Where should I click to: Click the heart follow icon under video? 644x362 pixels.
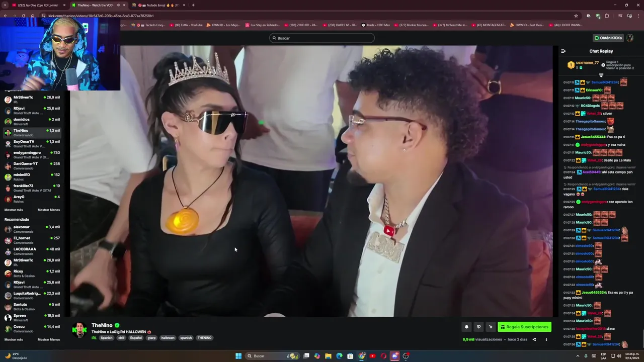[x=478, y=327]
